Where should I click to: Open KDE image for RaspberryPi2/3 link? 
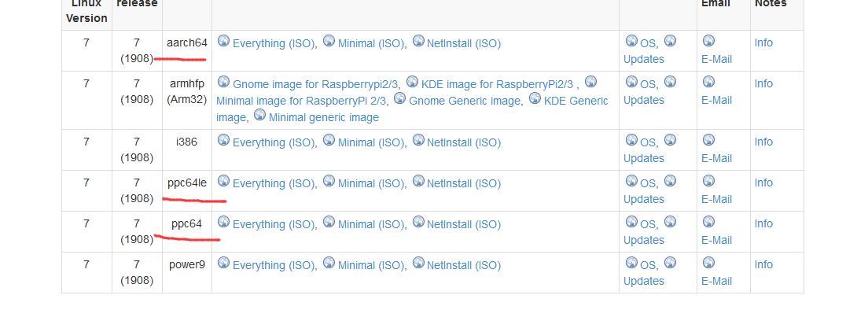pos(497,84)
